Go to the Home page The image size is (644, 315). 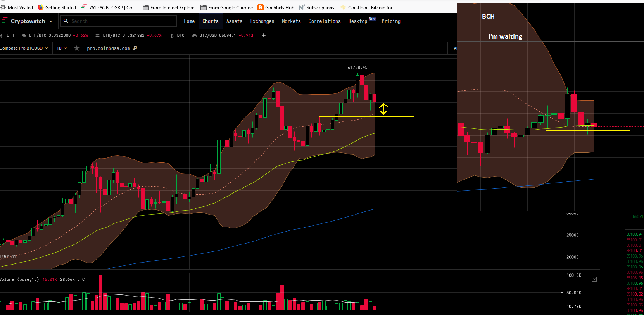189,21
